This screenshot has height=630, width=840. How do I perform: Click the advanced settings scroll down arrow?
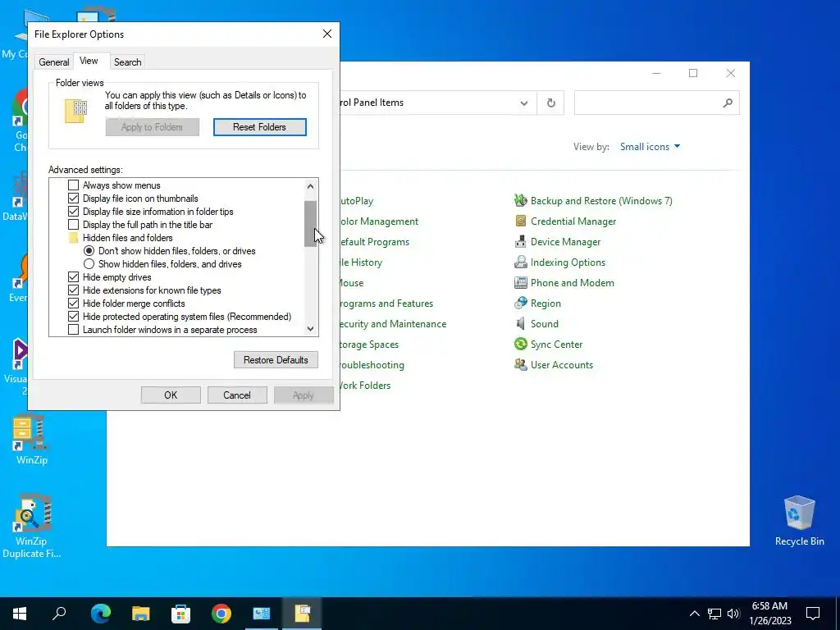tap(310, 329)
